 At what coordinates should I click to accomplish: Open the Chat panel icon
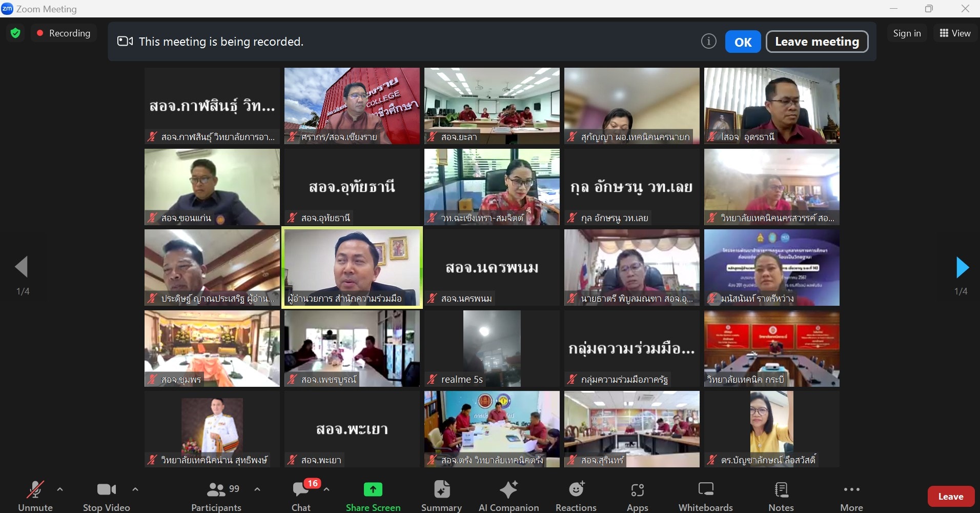click(x=301, y=490)
